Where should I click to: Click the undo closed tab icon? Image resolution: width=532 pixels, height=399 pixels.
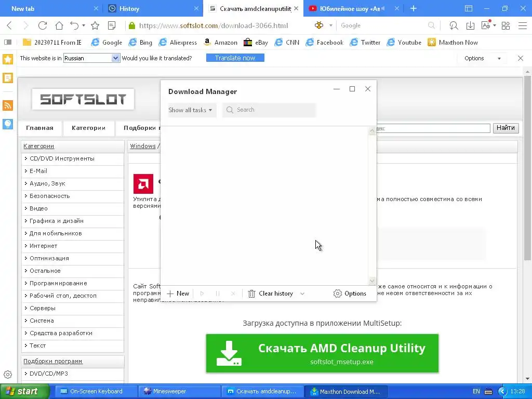click(74, 25)
